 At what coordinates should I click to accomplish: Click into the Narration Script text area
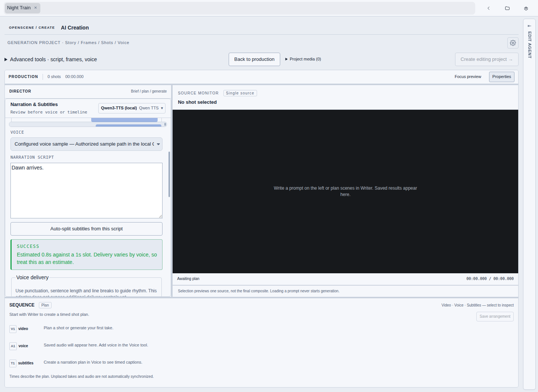[x=86, y=190]
